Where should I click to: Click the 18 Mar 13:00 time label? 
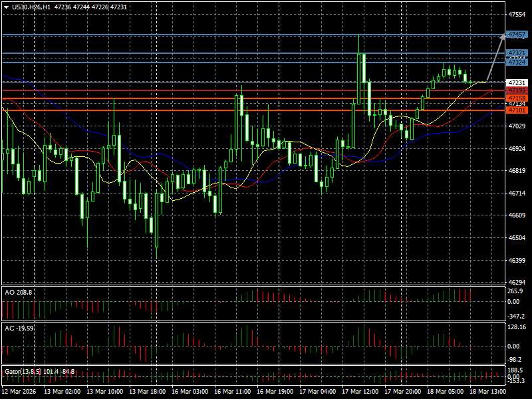click(486, 392)
